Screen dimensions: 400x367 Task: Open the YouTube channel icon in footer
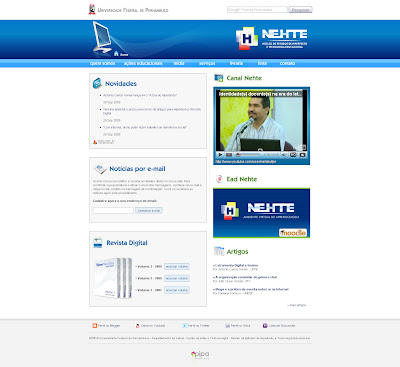tap(137, 326)
